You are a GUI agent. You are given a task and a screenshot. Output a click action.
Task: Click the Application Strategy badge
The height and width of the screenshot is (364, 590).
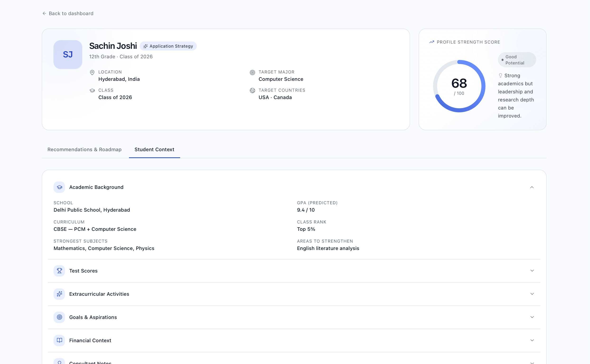tap(168, 46)
